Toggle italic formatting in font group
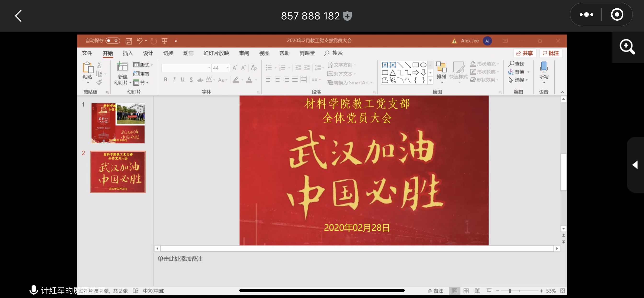Image resolution: width=644 pixels, height=298 pixels. [174, 80]
